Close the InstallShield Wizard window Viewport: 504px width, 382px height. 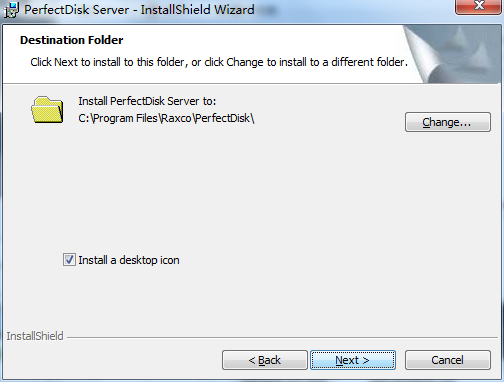(478, 7)
